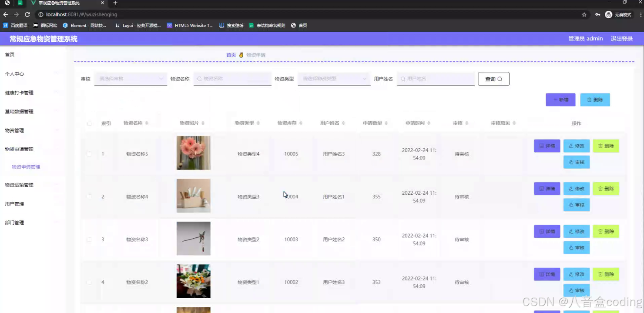
Task: Open the 图标网站 bookmark
Action: [x=45, y=25]
